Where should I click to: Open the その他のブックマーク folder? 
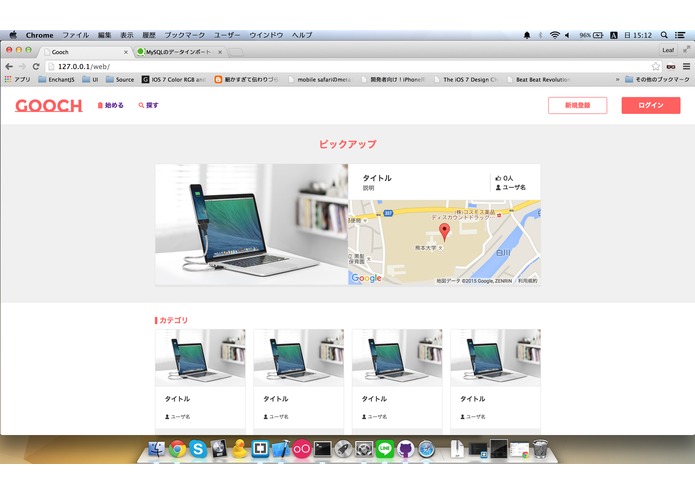(657, 79)
